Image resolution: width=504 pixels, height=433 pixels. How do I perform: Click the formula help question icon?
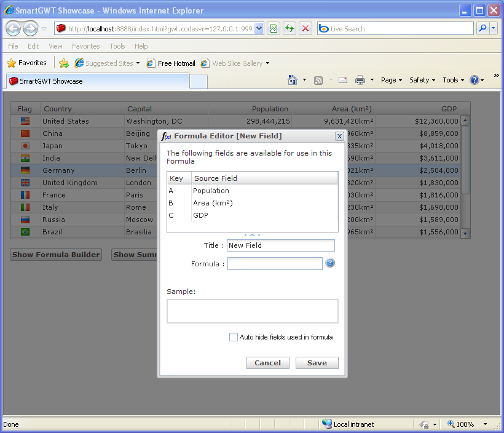[330, 263]
